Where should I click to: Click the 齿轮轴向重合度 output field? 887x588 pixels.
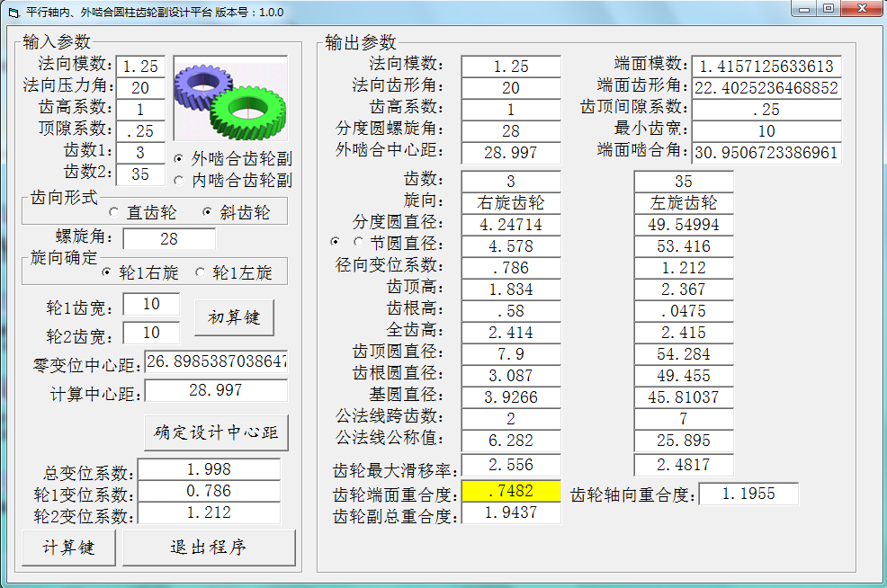(749, 494)
